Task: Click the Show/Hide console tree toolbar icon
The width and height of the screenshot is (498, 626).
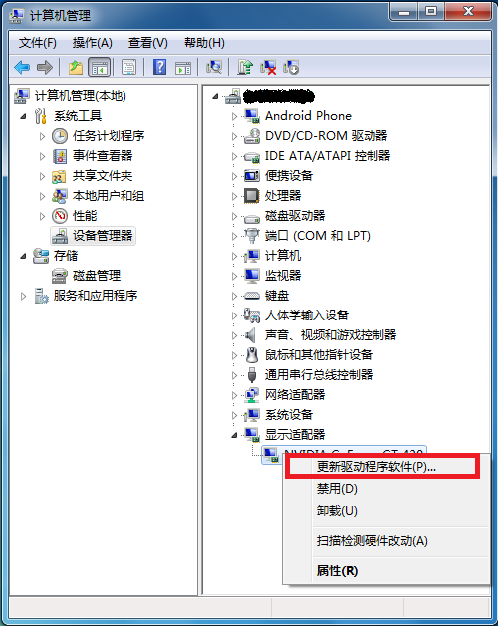Action: point(100,67)
